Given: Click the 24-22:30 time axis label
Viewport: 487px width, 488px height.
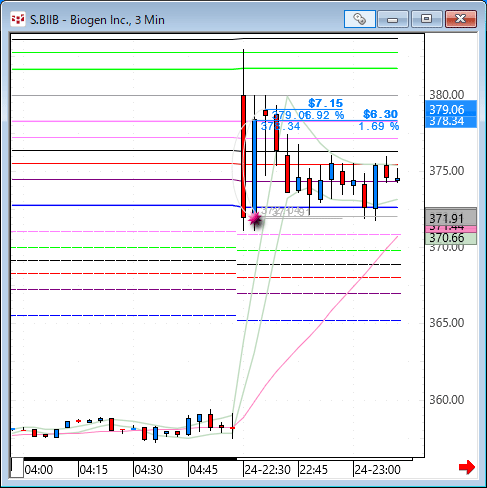Looking at the screenshot, I should pyautogui.click(x=268, y=470).
